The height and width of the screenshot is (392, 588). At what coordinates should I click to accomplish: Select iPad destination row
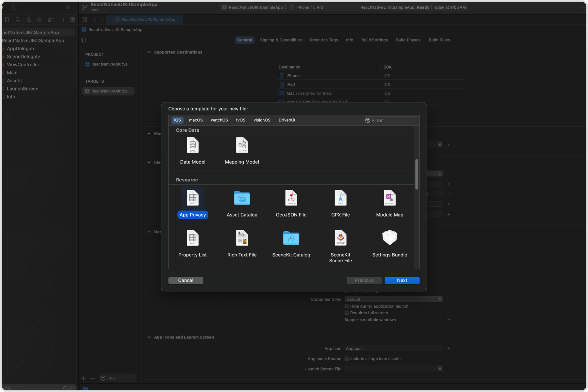pyautogui.click(x=372, y=84)
